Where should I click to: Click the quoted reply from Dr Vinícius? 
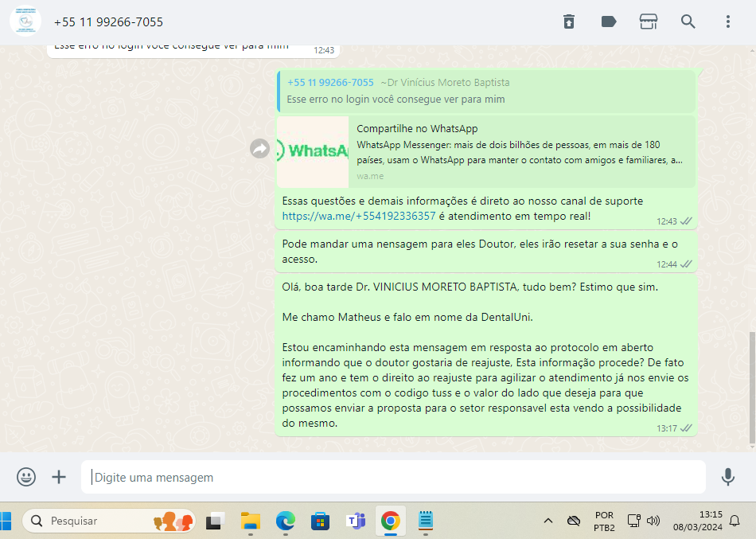click(x=486, y=92)
